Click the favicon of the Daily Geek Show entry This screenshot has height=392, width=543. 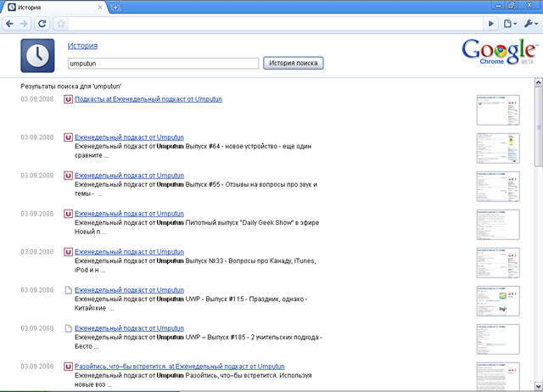click(x=68, y=214)
